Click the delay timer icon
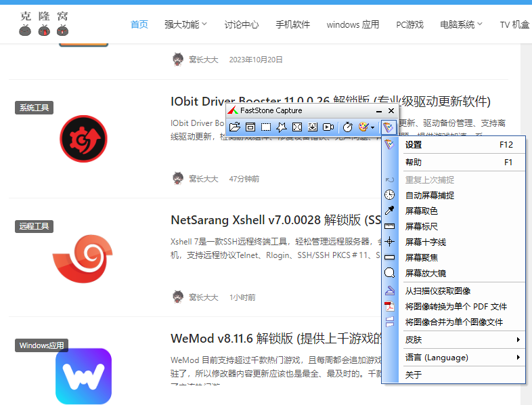The height and width of the screenshot is (405, 532). click(x=348, y=127)
